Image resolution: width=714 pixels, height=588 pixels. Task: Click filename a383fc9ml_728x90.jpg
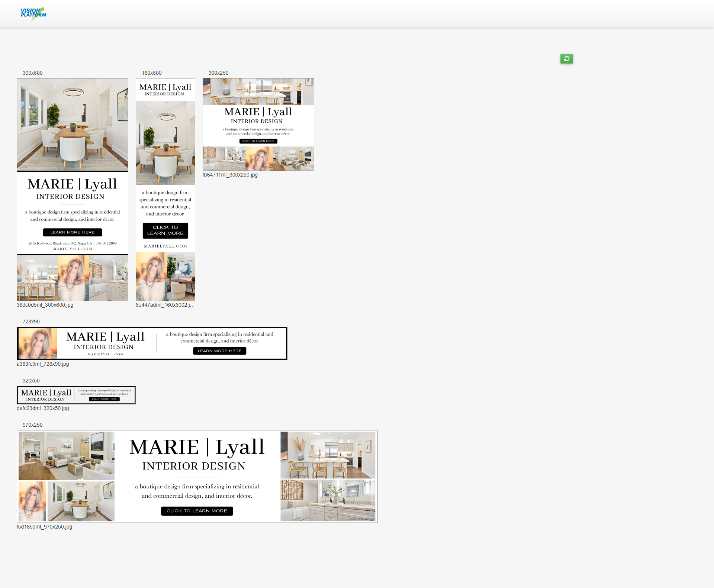click(x=43, y=364)
